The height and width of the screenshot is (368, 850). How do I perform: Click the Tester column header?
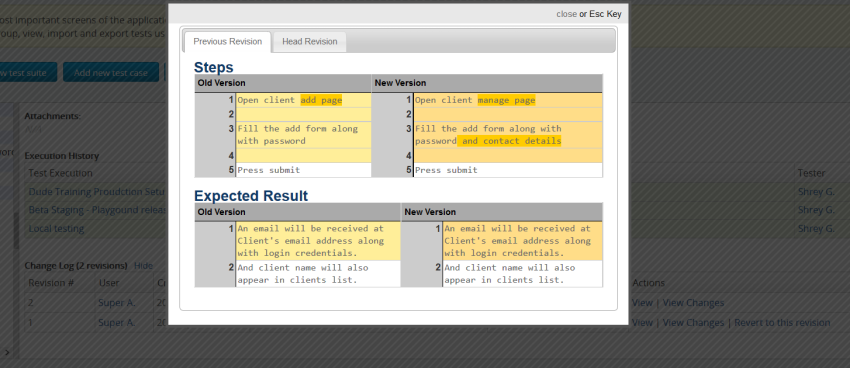click(811, 173)
